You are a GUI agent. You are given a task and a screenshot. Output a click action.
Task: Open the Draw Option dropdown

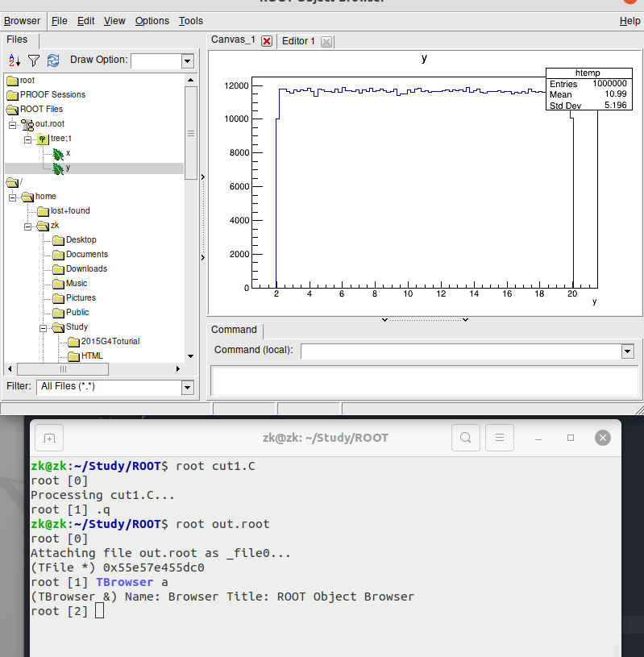tap(187, 61)
